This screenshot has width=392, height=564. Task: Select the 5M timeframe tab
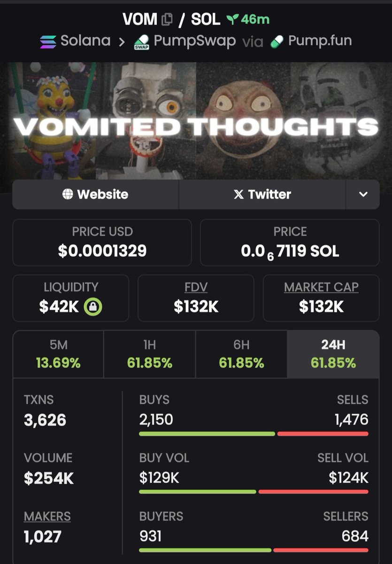[x=58, y=354]
